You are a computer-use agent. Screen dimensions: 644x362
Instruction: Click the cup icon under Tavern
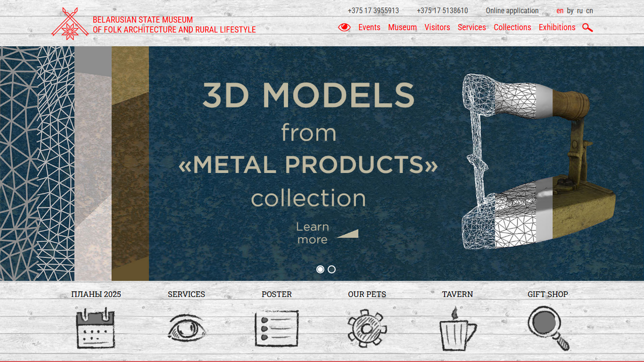[x=457, y=329]
